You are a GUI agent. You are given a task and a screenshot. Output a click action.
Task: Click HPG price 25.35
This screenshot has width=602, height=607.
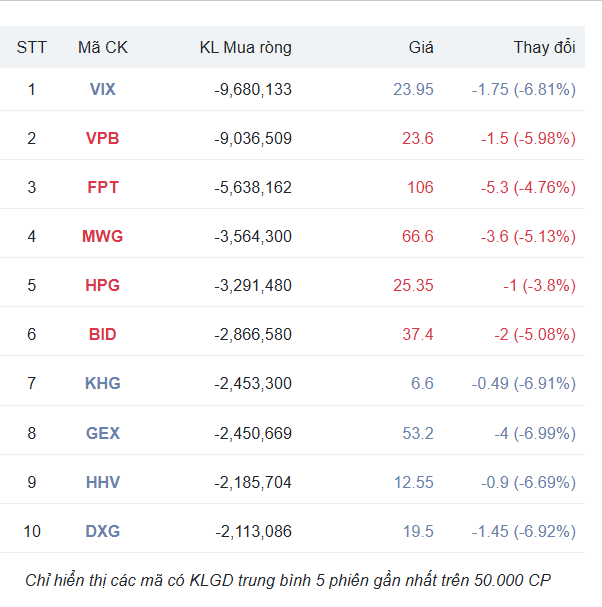[413, 285]
